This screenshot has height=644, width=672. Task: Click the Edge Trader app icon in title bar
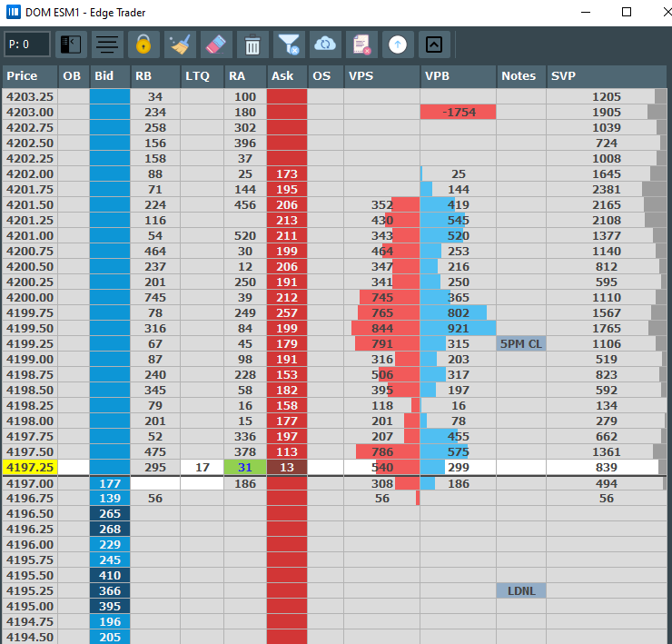coord(14,12)
